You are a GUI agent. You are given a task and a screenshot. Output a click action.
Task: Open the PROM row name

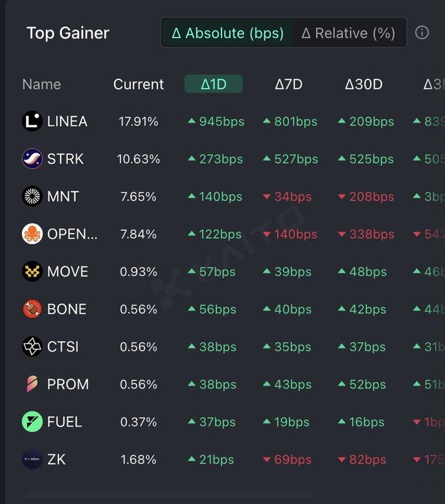coord(68,384)
